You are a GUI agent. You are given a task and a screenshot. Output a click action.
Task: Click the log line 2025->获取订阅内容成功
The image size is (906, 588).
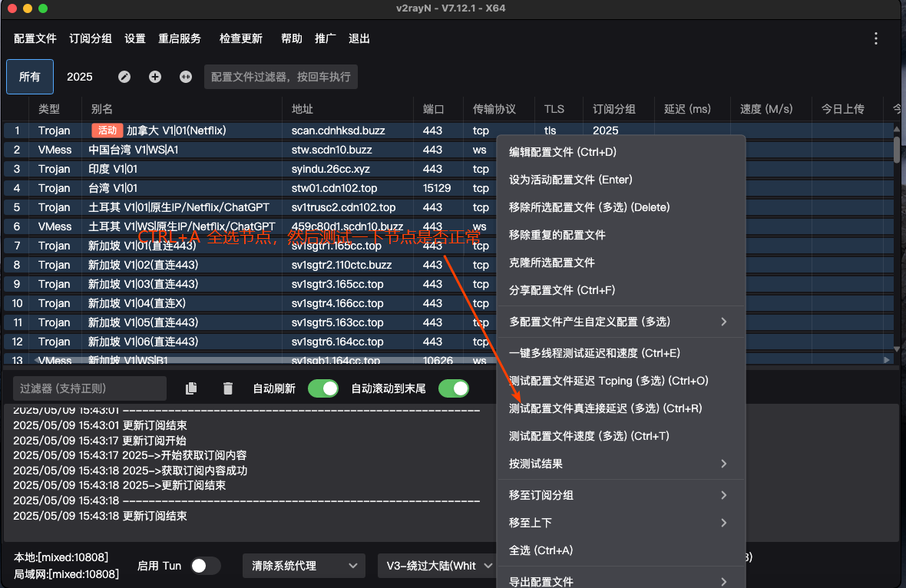(130, 470)
